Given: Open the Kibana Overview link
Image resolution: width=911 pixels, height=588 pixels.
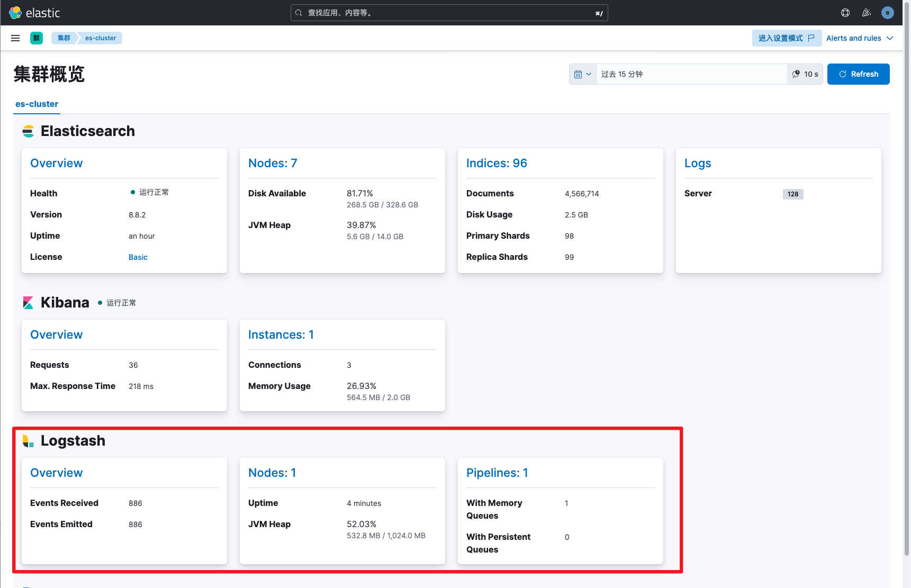Looking at the screenshot, I should pyautogui.click(x=57, y=335).
